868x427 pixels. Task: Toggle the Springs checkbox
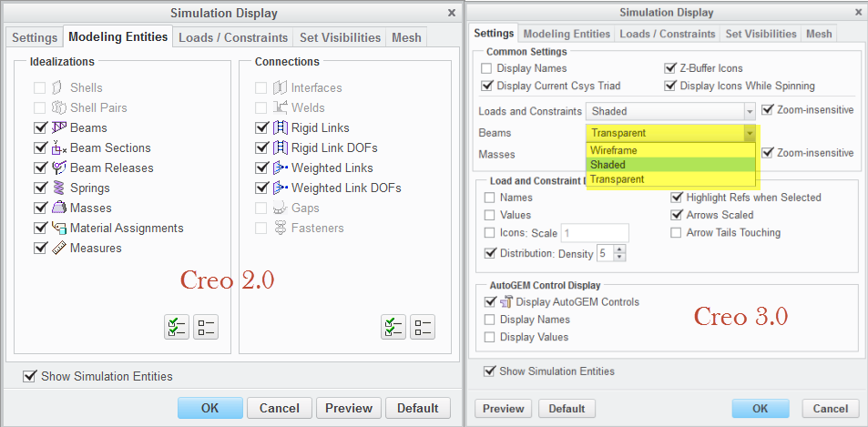(x=40, y=188)
